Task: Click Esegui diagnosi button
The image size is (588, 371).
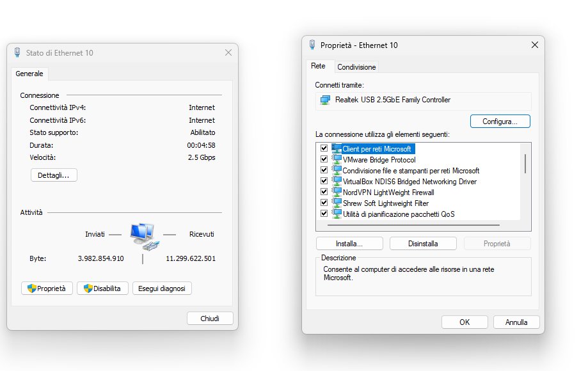Action: (x=162, y=288)
